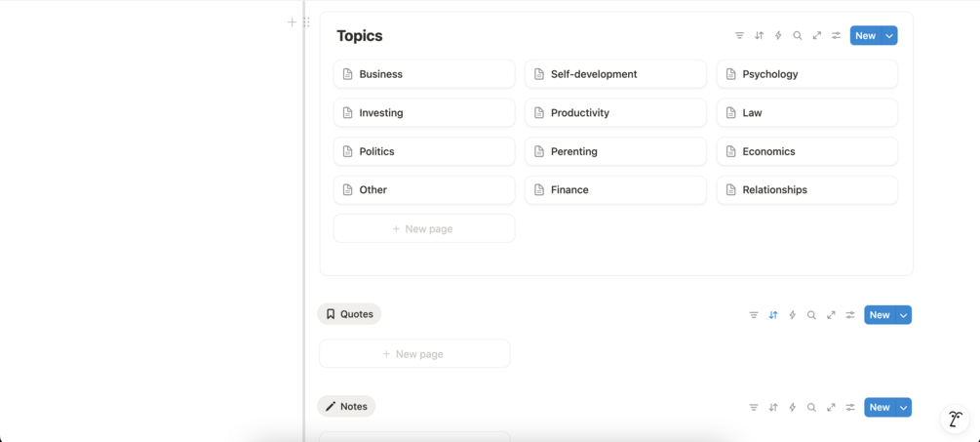Expand the New dropdown arrow in Notes
980x442 pixels.
coord(904,408)
